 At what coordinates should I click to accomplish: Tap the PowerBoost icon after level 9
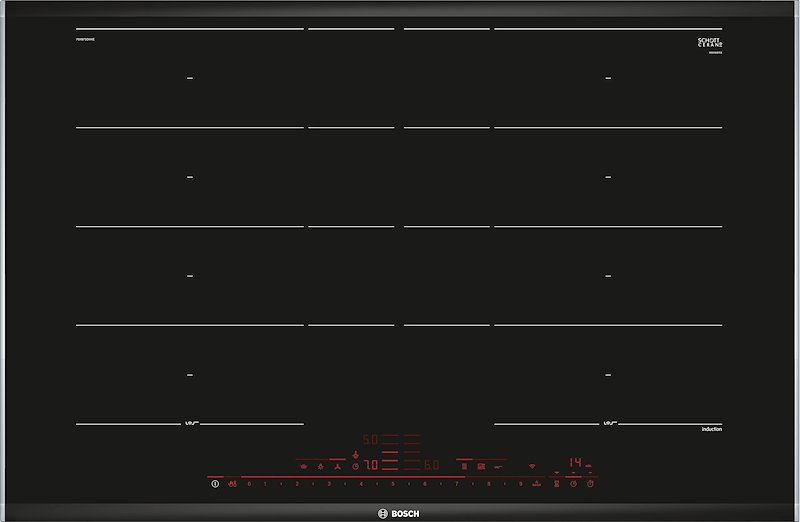(x=537, y=484)
